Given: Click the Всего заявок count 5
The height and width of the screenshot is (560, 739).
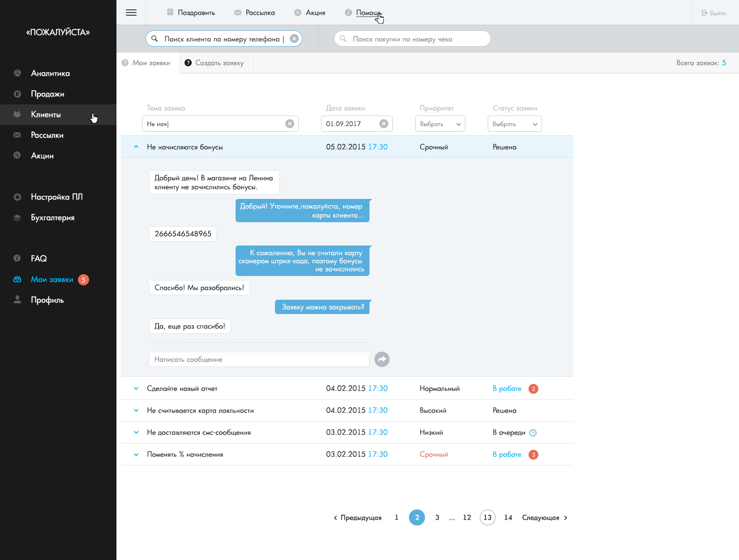Looking at the screenshot, I should coord(724,63).
